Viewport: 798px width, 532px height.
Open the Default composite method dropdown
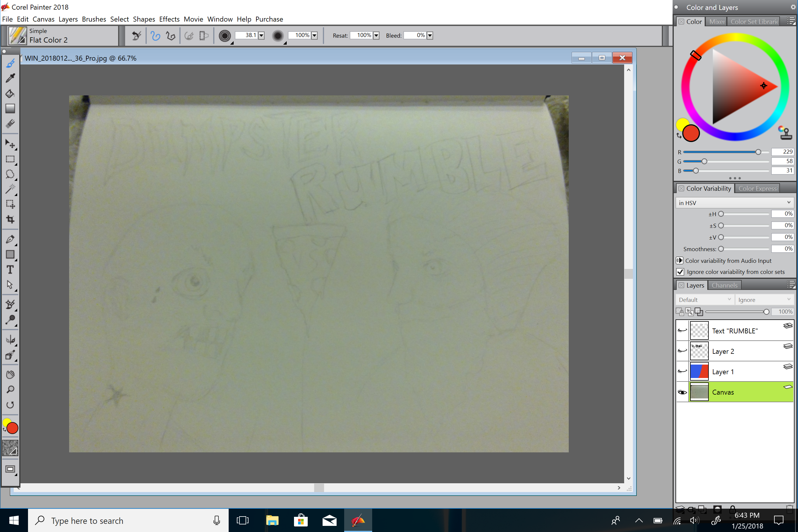[704, 300]
